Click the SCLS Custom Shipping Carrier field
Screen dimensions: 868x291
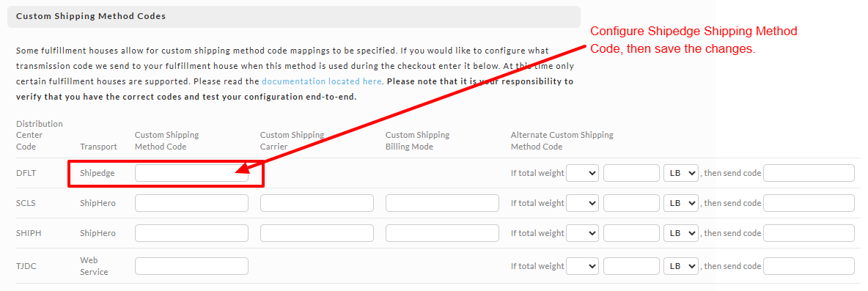click(x=317, y=203)
